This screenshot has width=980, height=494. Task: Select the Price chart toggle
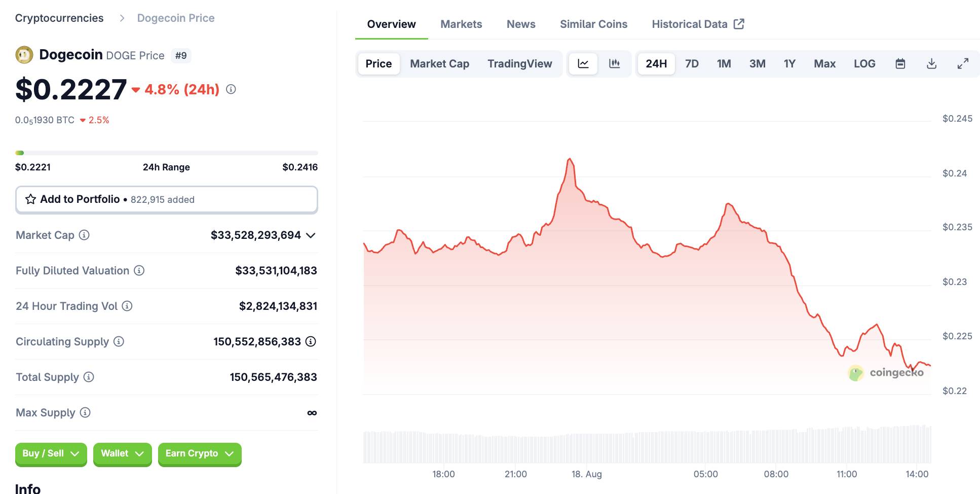[379, 64]
